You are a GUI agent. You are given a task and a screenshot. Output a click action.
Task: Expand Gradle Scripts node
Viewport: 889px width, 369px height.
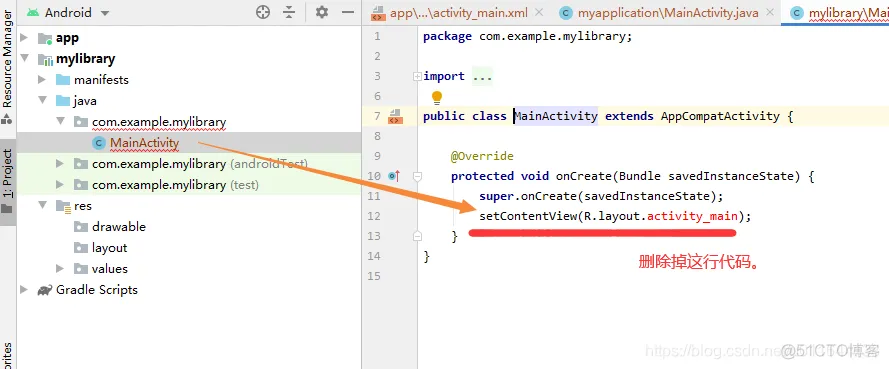point(24,290)
